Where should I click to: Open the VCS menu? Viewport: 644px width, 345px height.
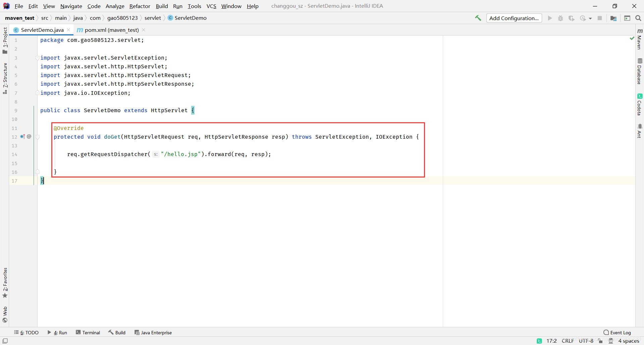pos(211,6)
